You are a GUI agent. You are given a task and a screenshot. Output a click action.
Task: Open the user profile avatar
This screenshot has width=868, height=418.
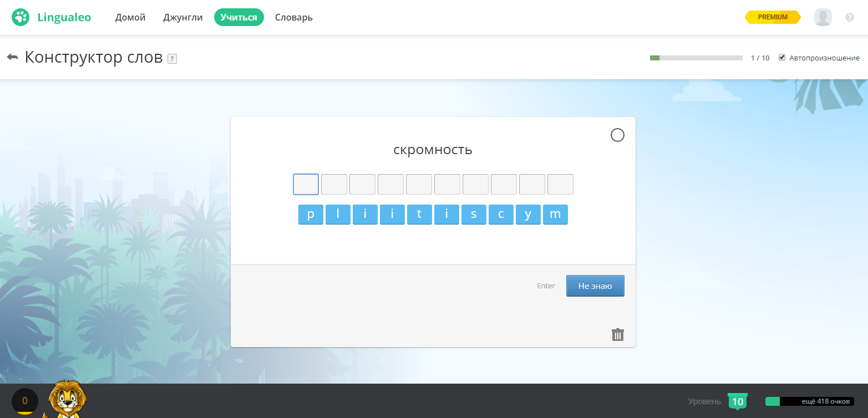click(x=823, y=17)
